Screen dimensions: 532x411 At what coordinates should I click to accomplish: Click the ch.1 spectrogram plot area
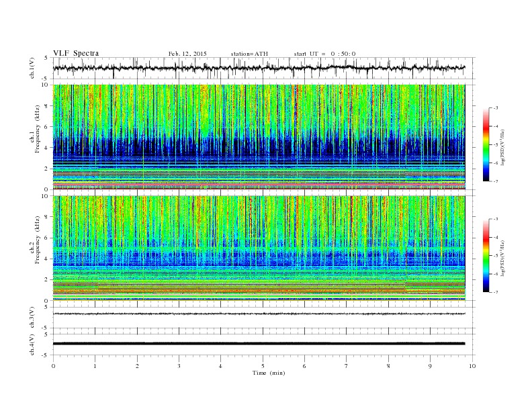click(x=259, y=137)
